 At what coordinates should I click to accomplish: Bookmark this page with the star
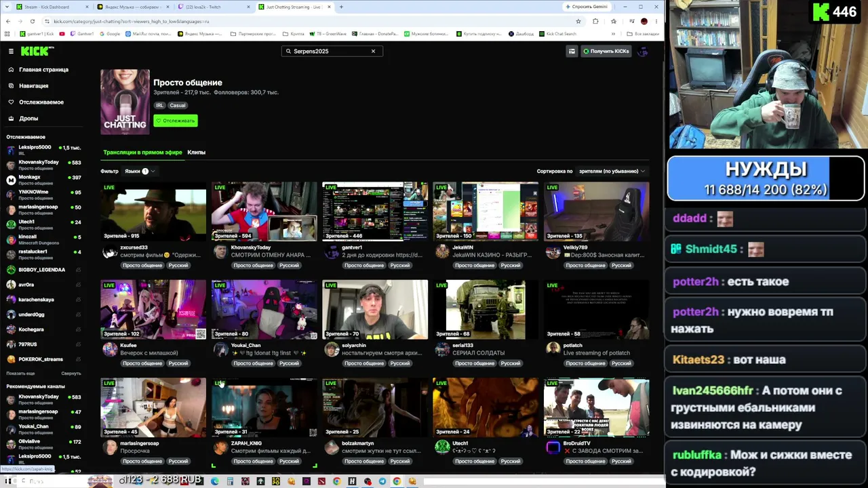[x=578, y=21]
